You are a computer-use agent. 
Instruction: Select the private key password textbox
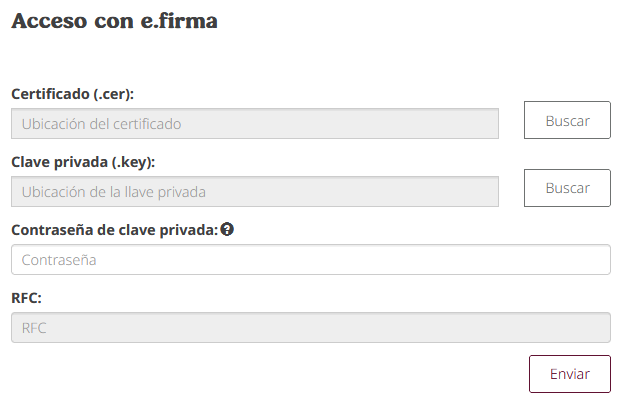tap(311, 260)
